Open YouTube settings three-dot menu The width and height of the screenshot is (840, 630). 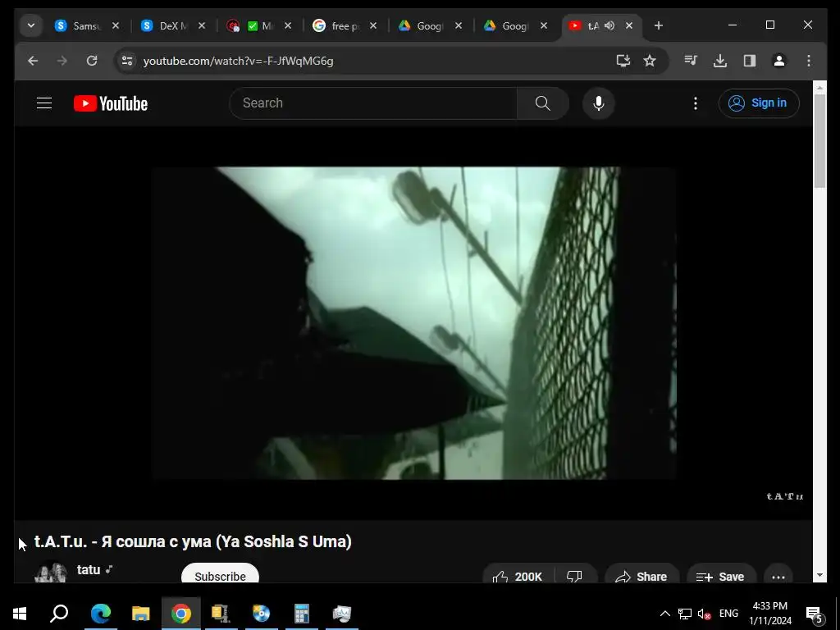coord(696,103)
